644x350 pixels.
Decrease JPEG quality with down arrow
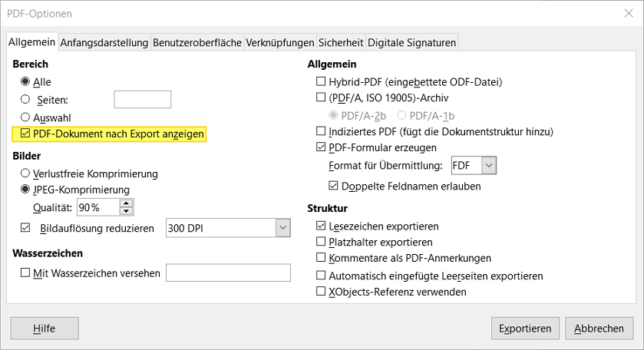click(x=126, y=211)
